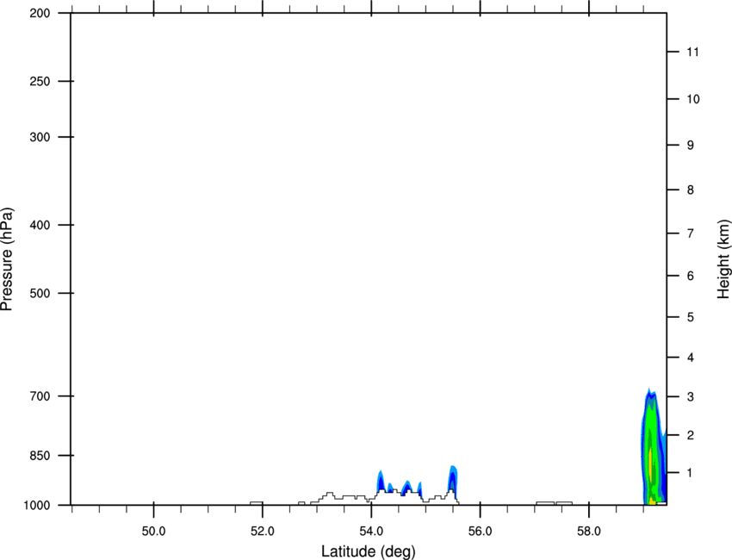Click pressure tick label 850
Viewport: 732px width, 560px height.
click(40, 456)
